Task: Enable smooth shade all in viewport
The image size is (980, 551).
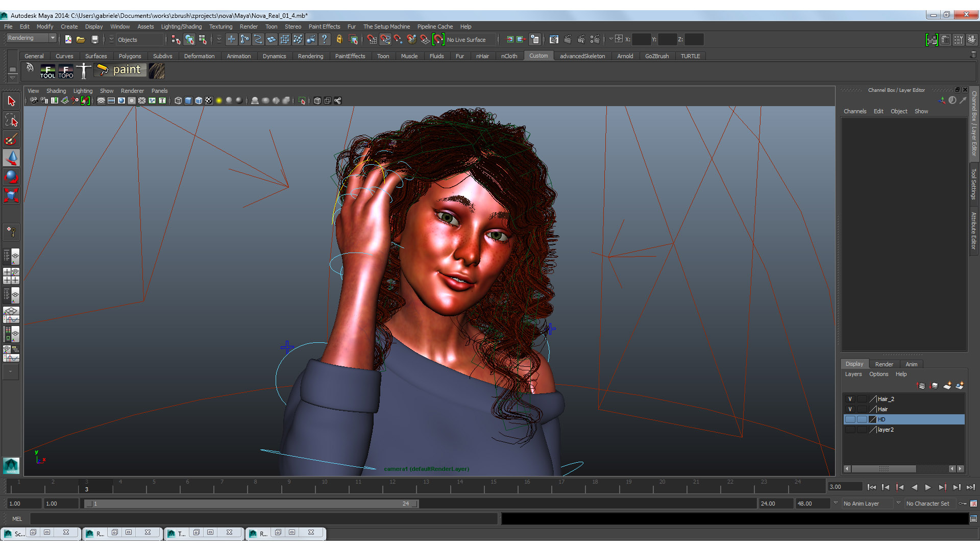Action: click(x=188, y=101)
